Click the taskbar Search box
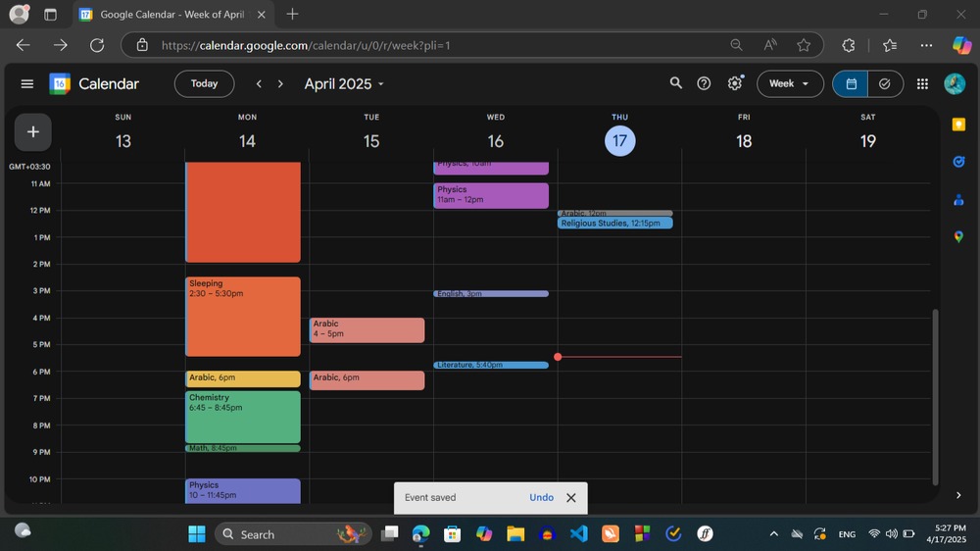Screen dimensions: 980x551 click(x=293, y=534)
